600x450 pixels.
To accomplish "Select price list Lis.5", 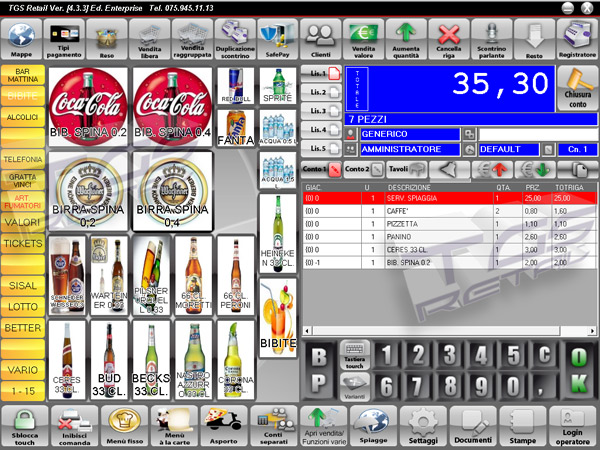I will [x=321, y=148].
